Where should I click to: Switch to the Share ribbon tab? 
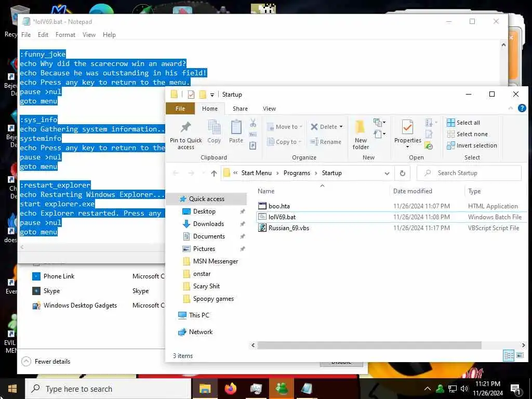240,109
